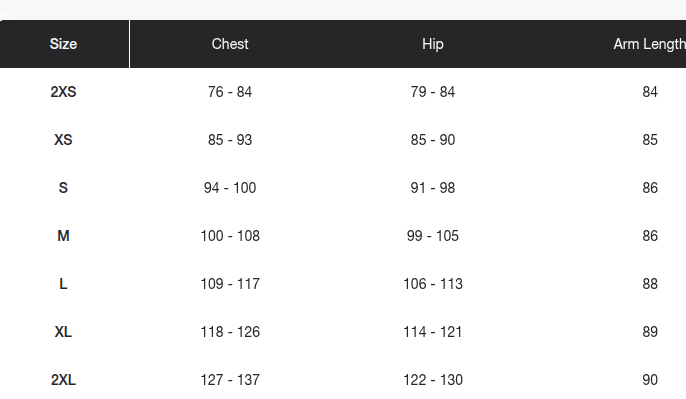Click the Arm Length column header

click(x=650, y=44)
